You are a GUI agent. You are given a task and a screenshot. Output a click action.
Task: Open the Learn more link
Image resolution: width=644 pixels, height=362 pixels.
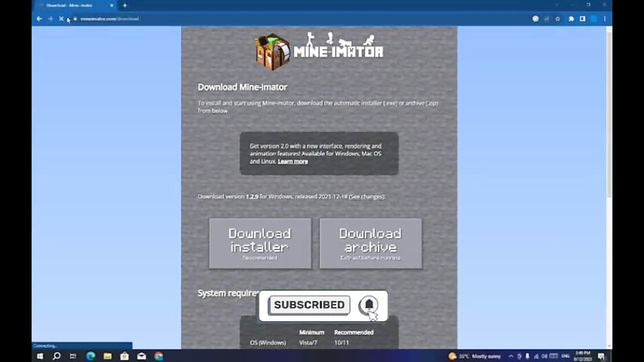293,161
